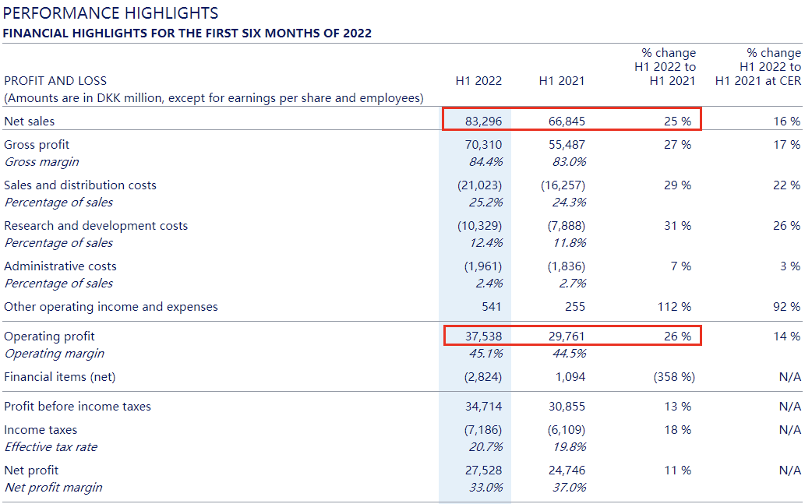Click the 'H1 2021' column header
This screenshot has width=812, height=504.
tap(561, 81)
